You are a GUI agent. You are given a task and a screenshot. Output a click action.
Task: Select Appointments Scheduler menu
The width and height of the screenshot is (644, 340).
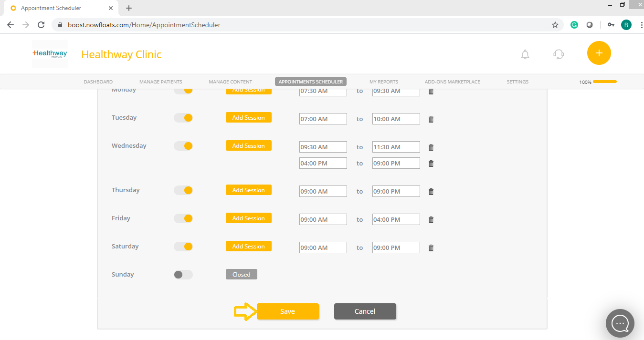[311, 82]
